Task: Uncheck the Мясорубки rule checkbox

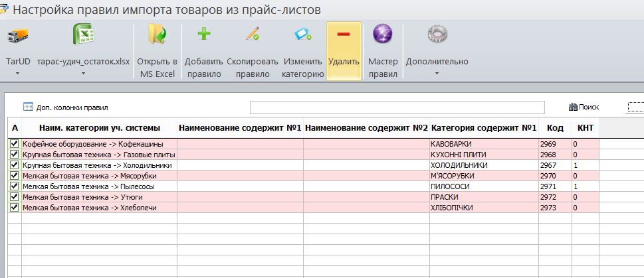Action: pos(15,176)
